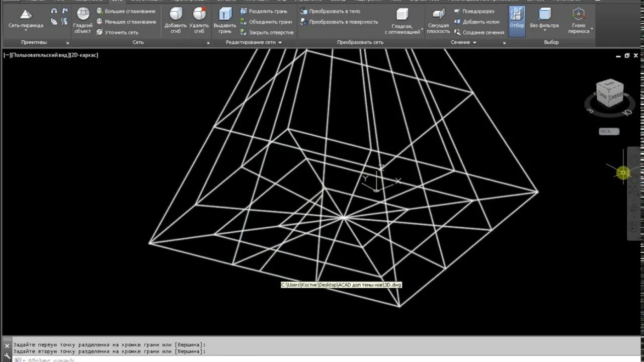Click the command line input field

point(327,359)
